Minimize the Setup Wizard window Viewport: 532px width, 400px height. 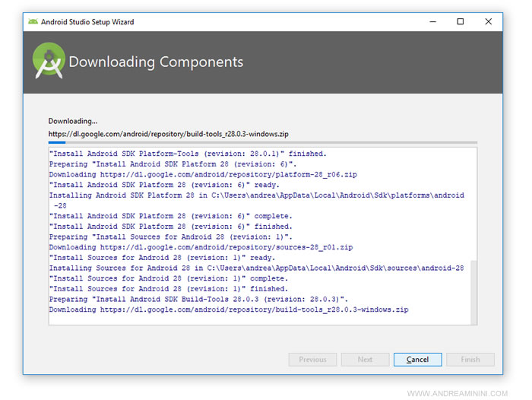click(433, 22)
